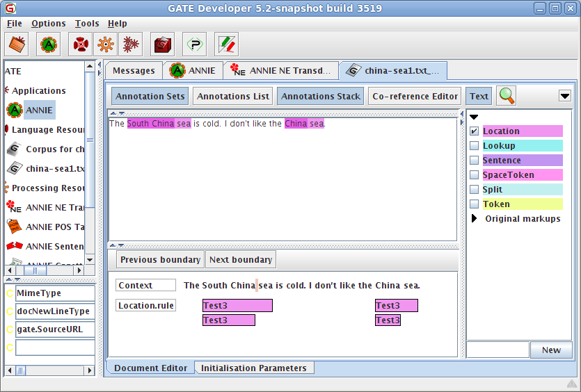Toggle the Annotation Sets view button
The width and height of the screenshot is (581, 392).
tap(150, 96)
